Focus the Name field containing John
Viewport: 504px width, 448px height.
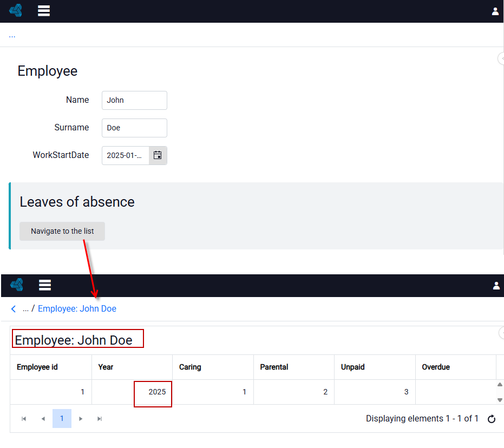coord(134,100)
